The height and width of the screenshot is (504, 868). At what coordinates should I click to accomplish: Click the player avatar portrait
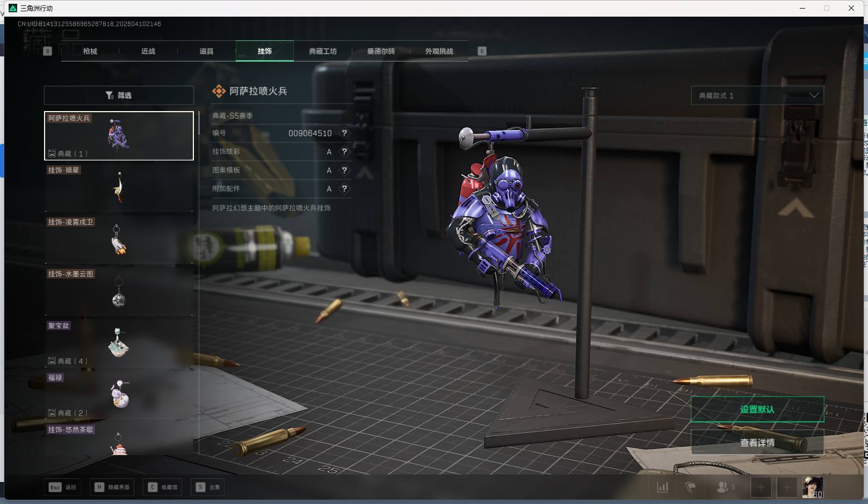pyautogui.click(x=812, y=487)
